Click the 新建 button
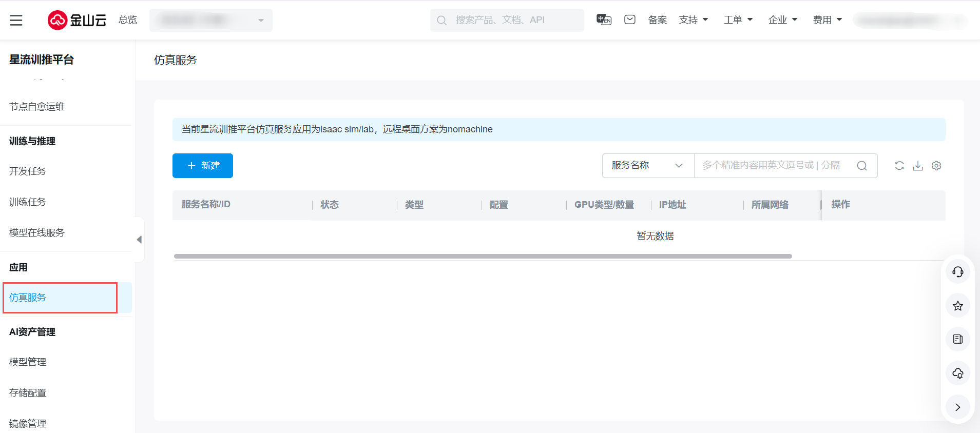 click(x=203, y=166)
